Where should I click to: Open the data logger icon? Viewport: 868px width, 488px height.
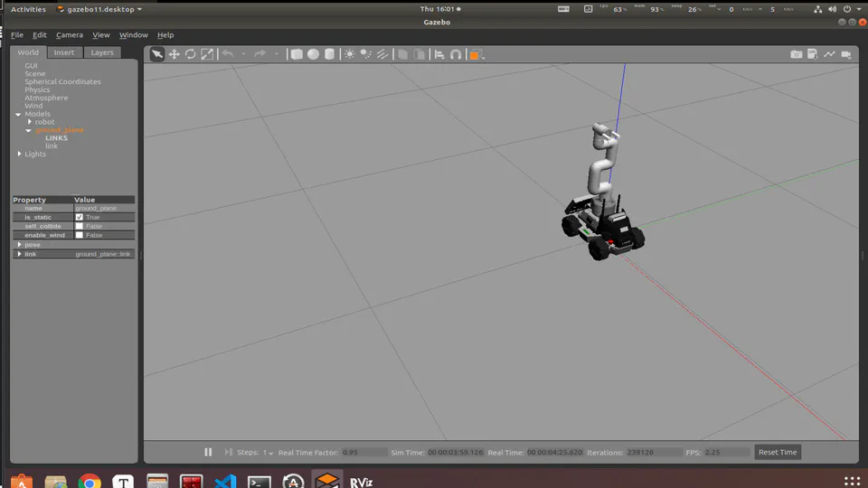tap(813, 53)
